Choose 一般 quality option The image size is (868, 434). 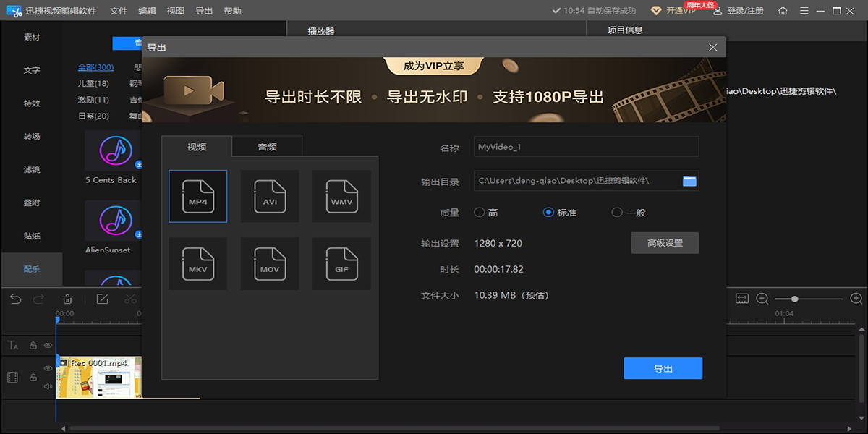[617, 213]
